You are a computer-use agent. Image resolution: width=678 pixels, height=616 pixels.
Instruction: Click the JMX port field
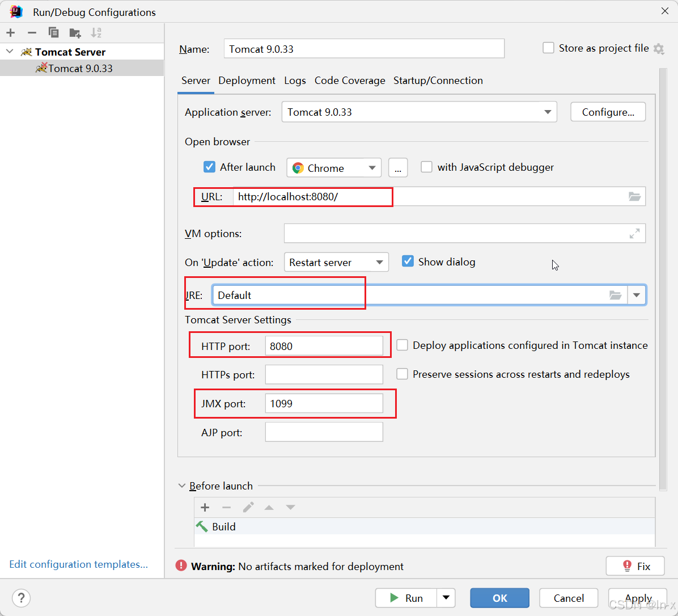324,404
